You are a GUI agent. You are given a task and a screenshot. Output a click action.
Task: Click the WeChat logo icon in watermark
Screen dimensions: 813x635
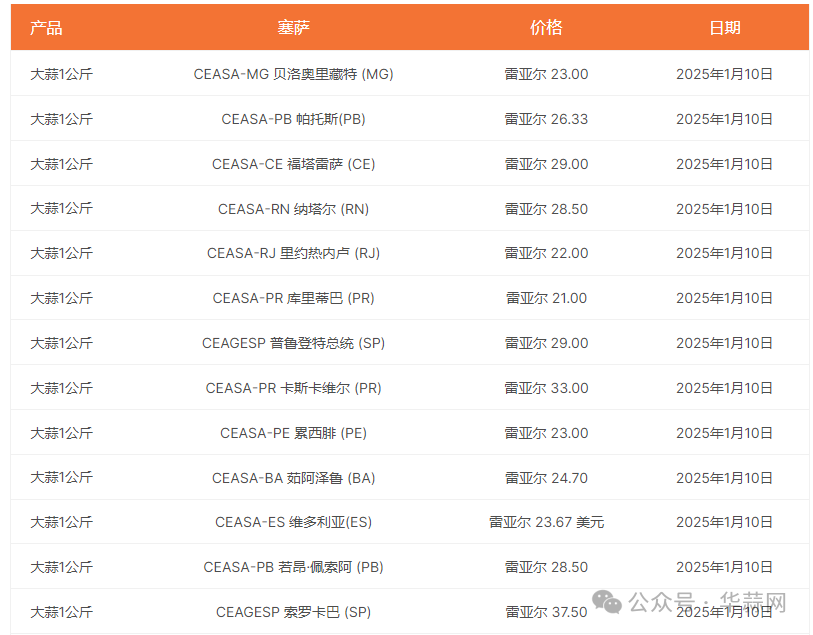pos(607,601)
